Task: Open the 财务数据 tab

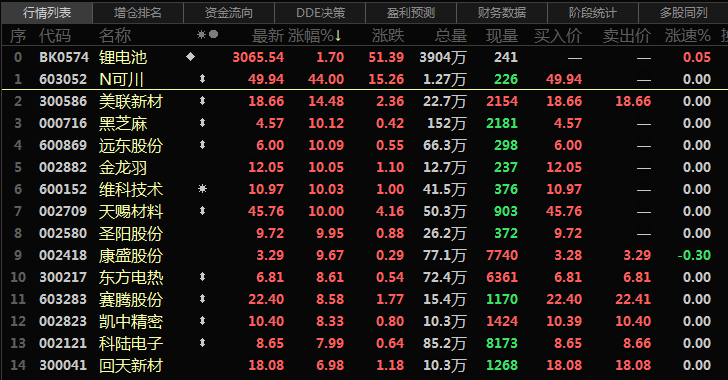Action: coord(502,13)
